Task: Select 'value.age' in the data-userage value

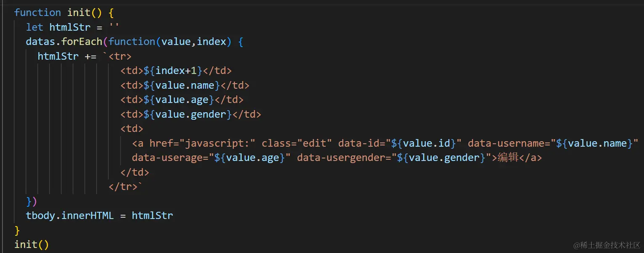Action: 253,158
